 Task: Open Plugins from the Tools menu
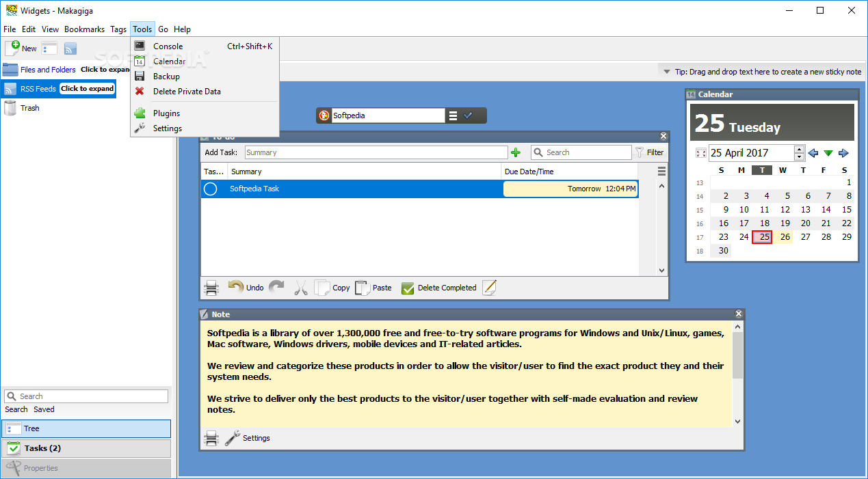(x=205, y=113)
